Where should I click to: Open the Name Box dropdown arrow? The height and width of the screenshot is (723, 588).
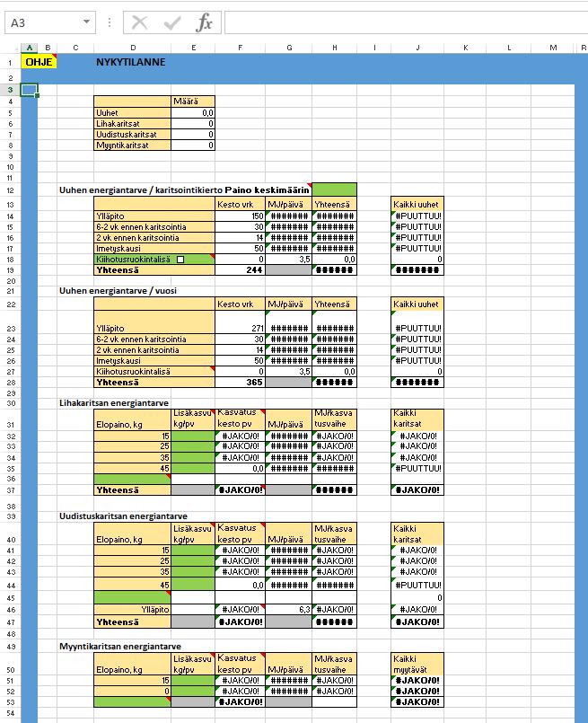(86, 22)
